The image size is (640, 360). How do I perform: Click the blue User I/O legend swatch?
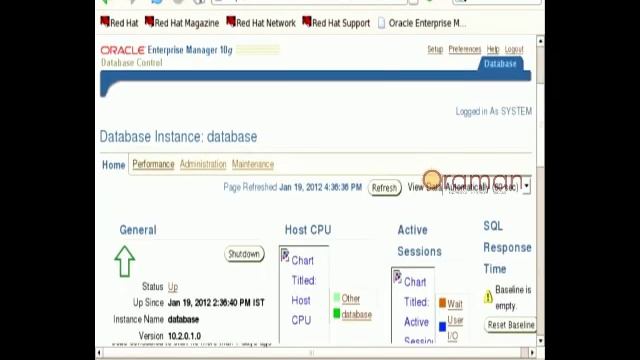(442, 327)
